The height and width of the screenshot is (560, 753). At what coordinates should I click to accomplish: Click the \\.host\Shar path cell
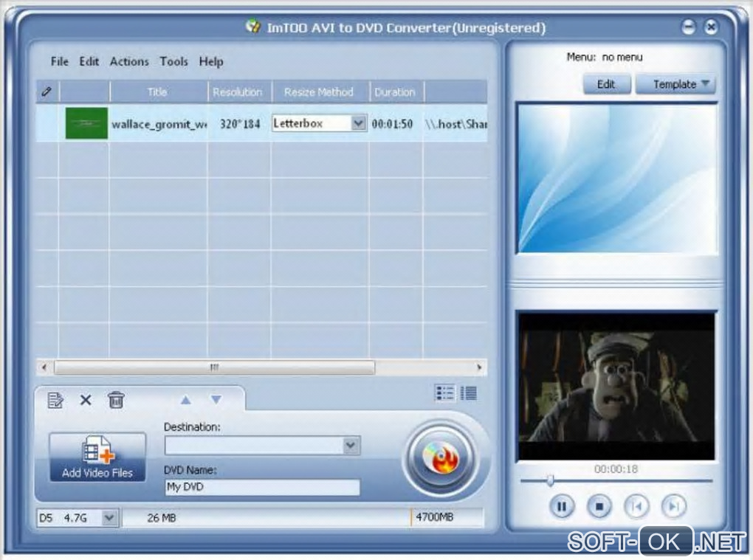click(x=455, y=124)
